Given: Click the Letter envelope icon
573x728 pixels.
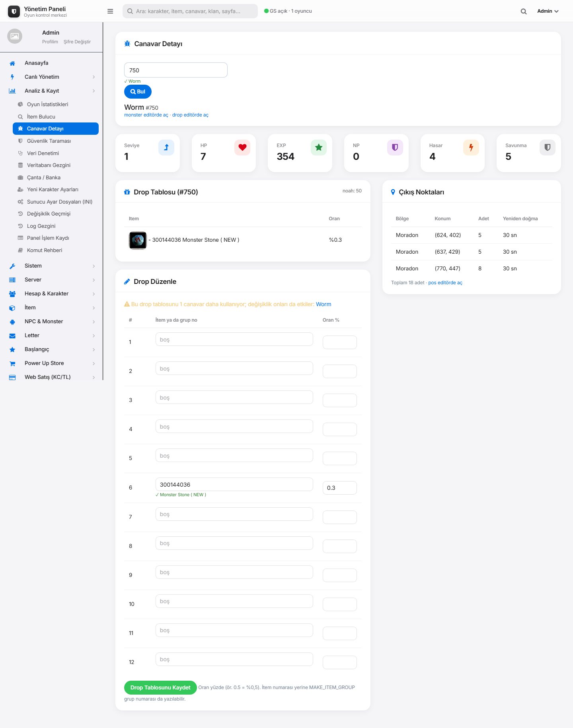Looking at the screenshot, I should 12,336.
